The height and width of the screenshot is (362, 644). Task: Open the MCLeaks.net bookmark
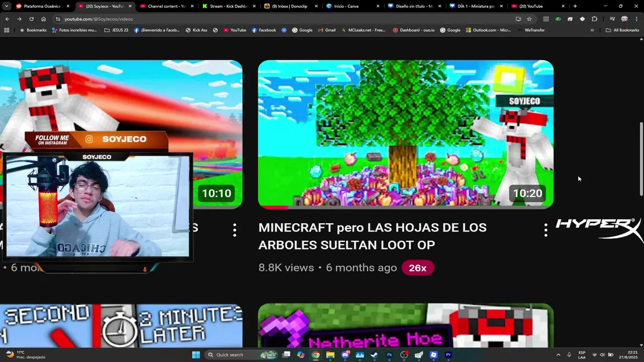[363, 30]
